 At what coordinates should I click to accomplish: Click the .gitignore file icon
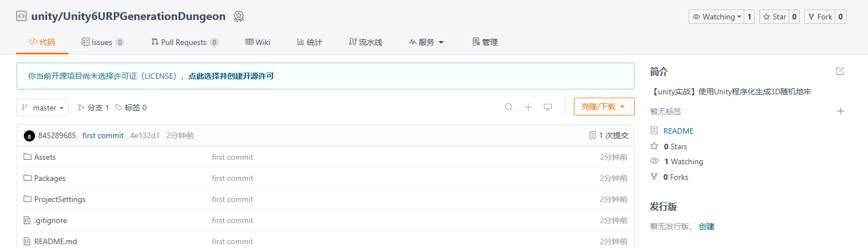(x=27, y=220)
